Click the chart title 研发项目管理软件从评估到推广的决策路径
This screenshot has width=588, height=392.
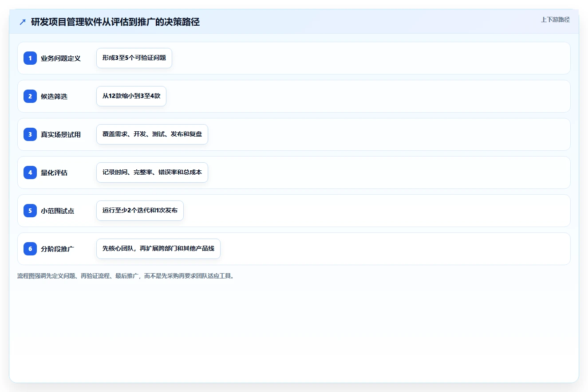point(115,22)
